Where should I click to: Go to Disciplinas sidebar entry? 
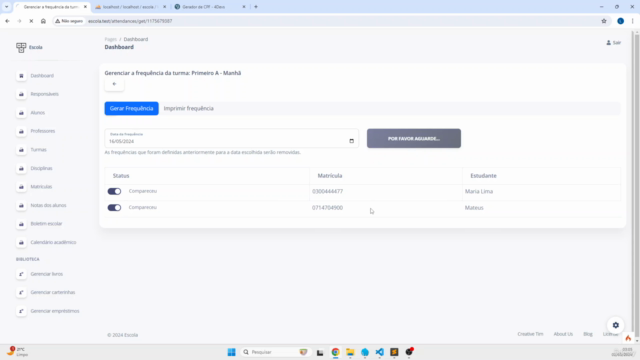point(41,168)
